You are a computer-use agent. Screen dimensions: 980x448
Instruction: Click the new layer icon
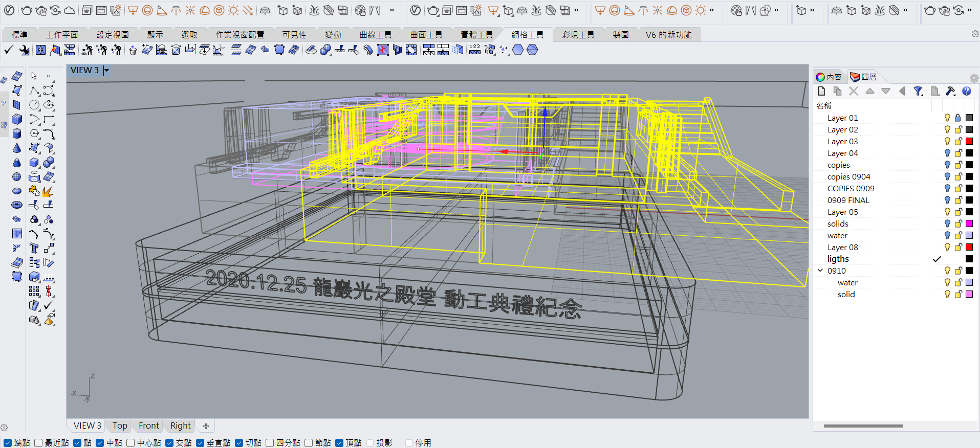point(822,91)
